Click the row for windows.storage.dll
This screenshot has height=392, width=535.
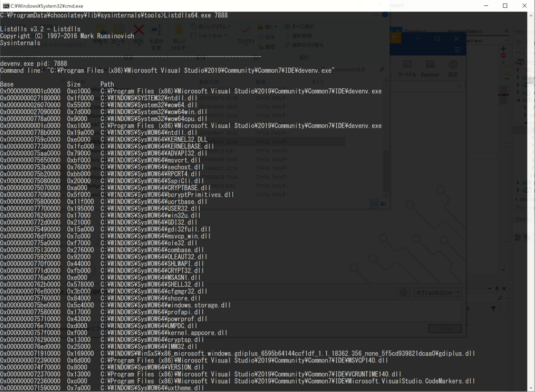pos(115,305)
